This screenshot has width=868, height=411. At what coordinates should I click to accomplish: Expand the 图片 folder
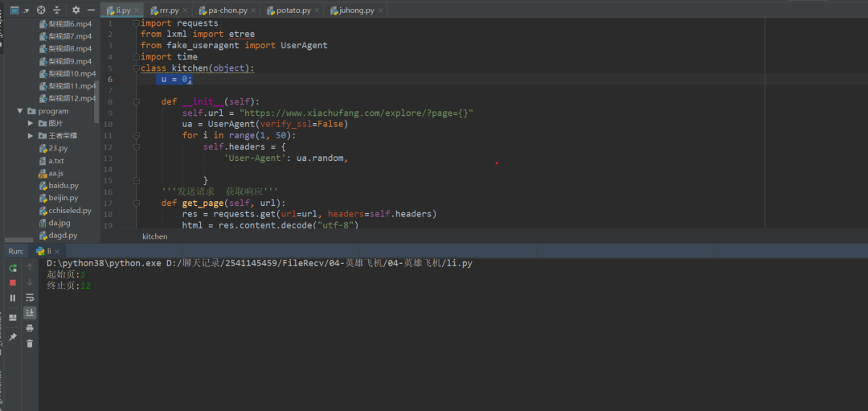point(31,123)
